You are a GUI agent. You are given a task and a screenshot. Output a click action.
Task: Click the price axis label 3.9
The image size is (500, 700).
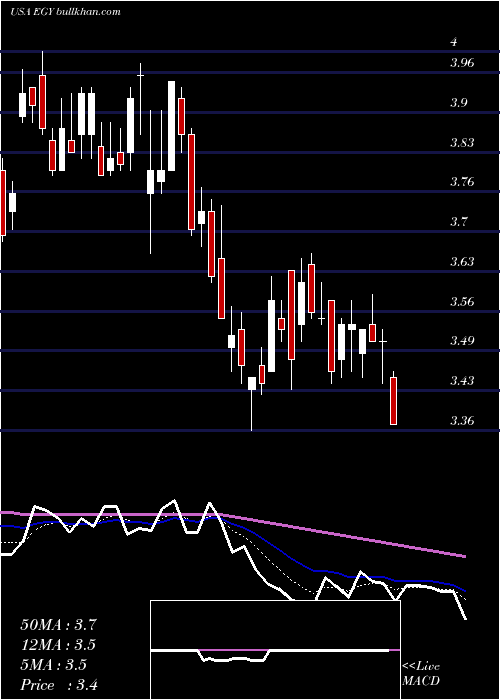pyautogui.click(x=459, y=103)
